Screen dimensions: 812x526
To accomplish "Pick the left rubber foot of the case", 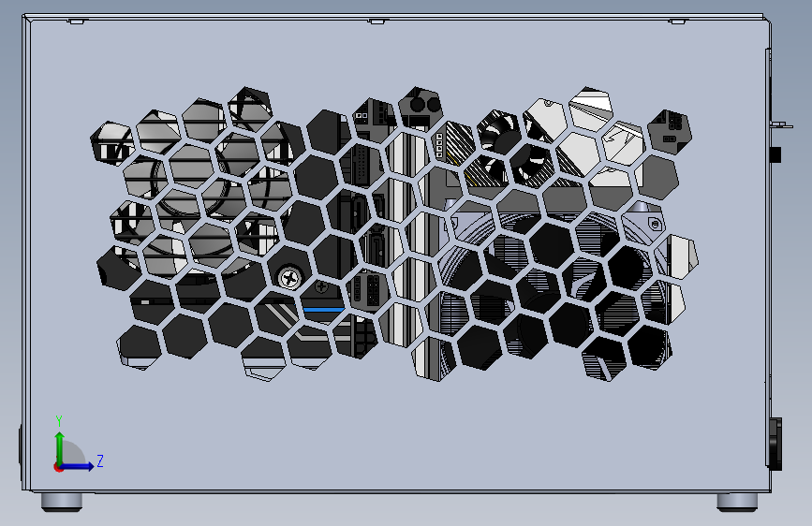I will click(x=62, y=503).
